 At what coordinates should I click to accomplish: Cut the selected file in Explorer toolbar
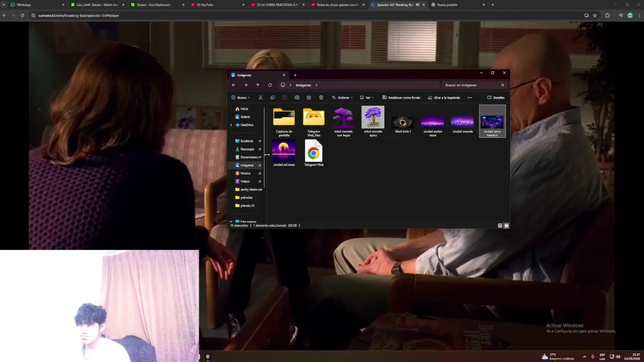click(x=260, y=98)
